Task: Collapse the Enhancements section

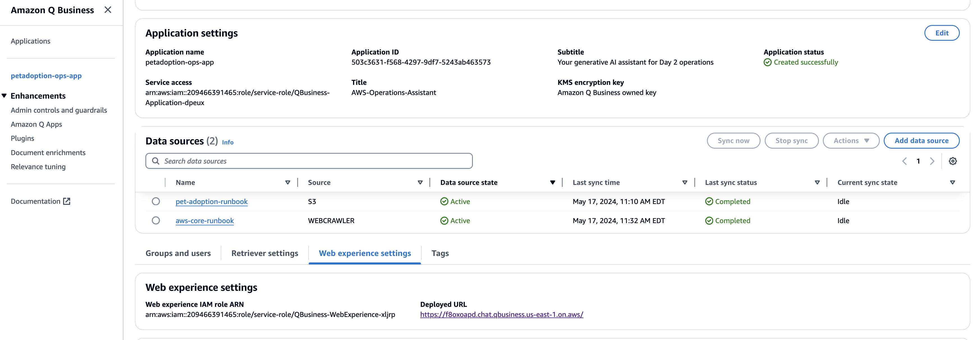Action: coord(4,96)
